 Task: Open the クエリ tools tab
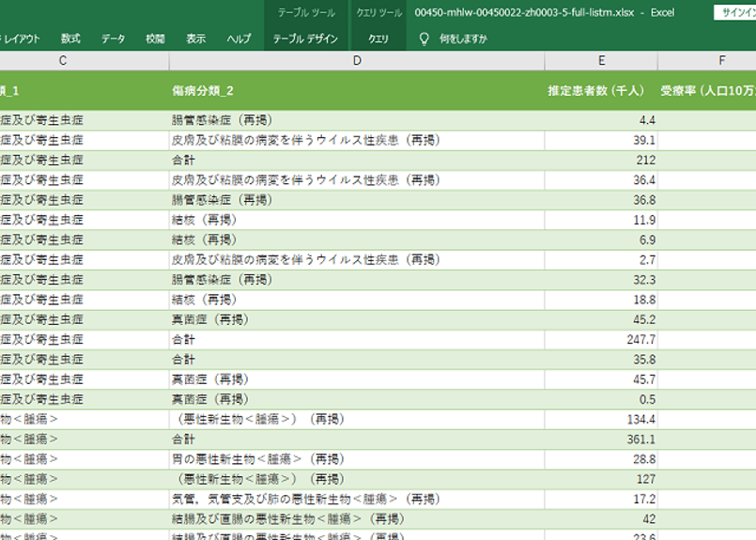click(x=378, y=39)
